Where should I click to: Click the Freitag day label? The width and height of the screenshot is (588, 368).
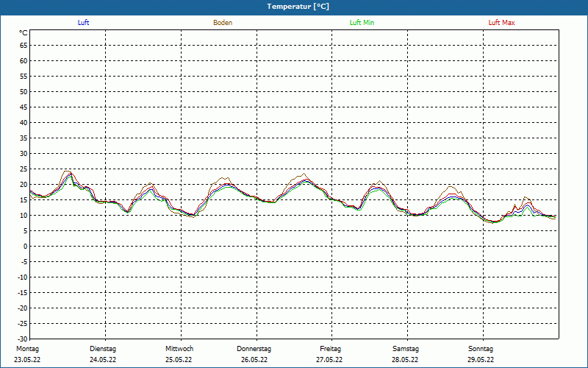[330, 349]
